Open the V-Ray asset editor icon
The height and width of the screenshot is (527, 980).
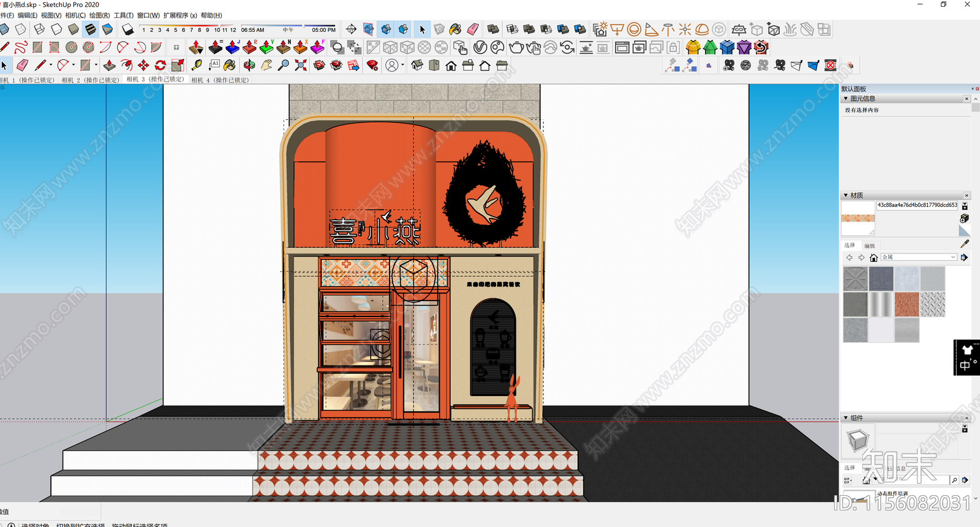480,47
